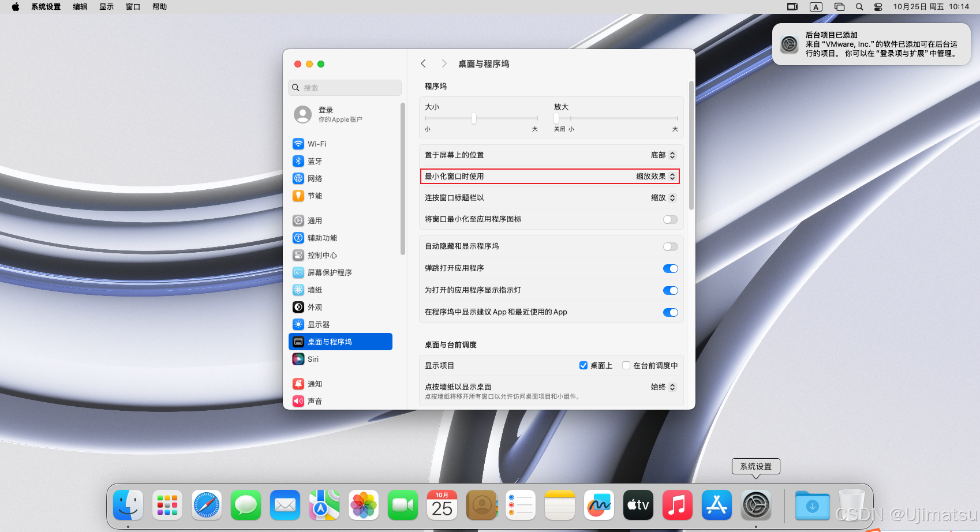Open 屏幕保护程序 settings

(341, 272)
